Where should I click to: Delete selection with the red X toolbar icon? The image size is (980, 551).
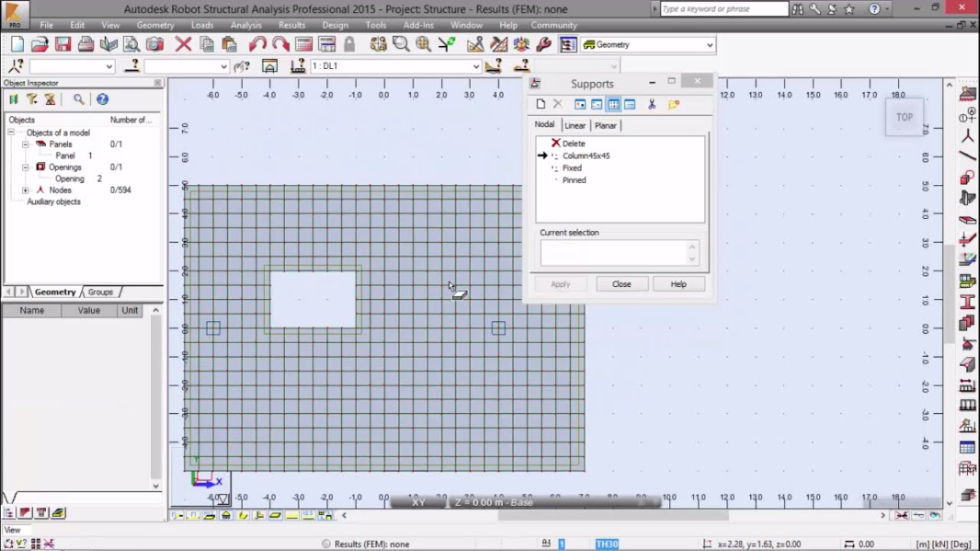click(x=183, y=44)
